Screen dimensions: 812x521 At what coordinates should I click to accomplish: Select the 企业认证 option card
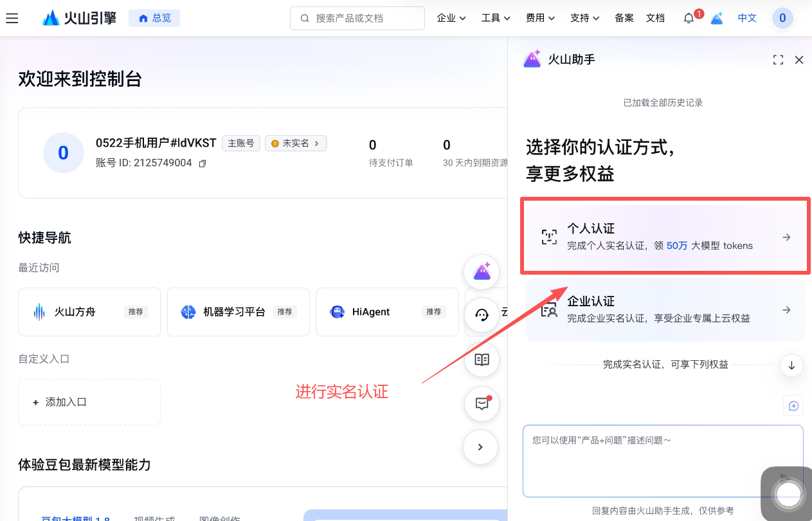click(x=665, y=309)
